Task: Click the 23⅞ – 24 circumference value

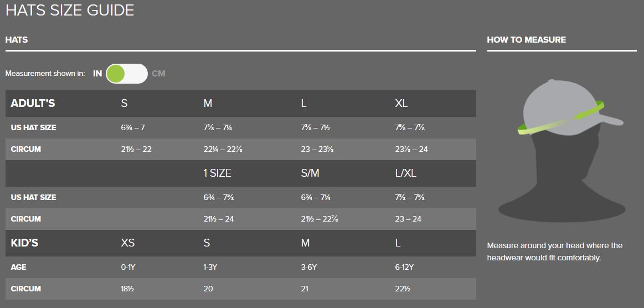Action: 411,149
